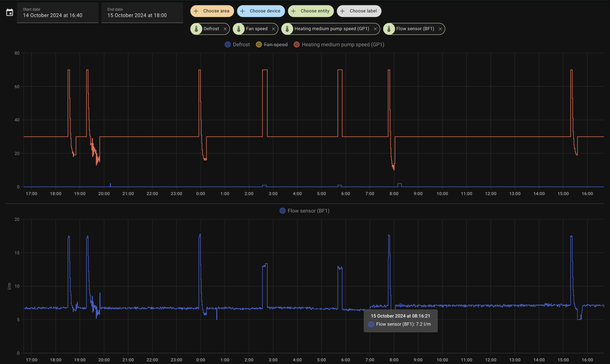The height and width of the screenshot is (364, 610).
Task: Toggle Flow sensor (BF1) legend item
Action: pos(308,211)
